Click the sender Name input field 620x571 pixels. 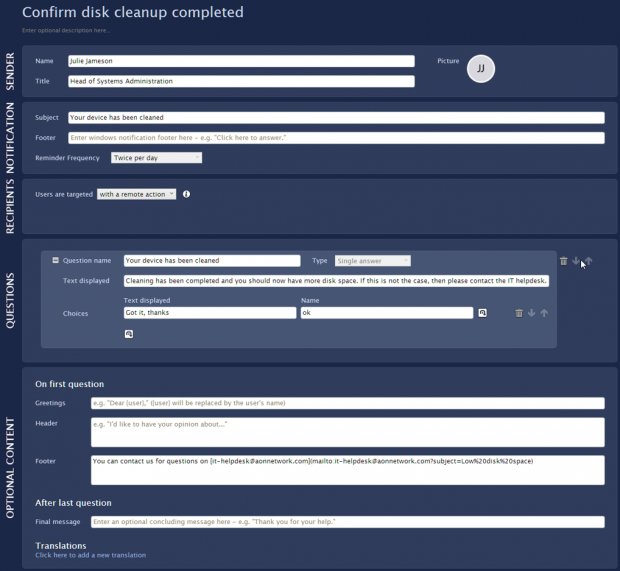coord(240,61)
